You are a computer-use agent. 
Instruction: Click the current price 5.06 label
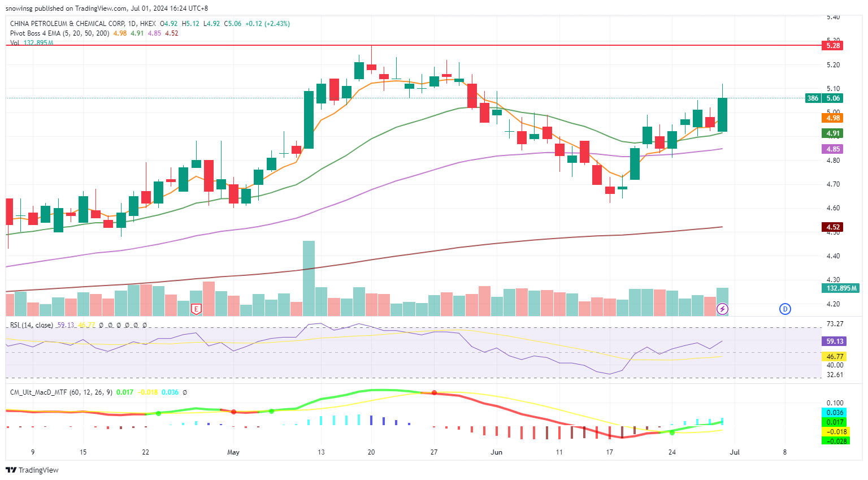pos(833,98)
